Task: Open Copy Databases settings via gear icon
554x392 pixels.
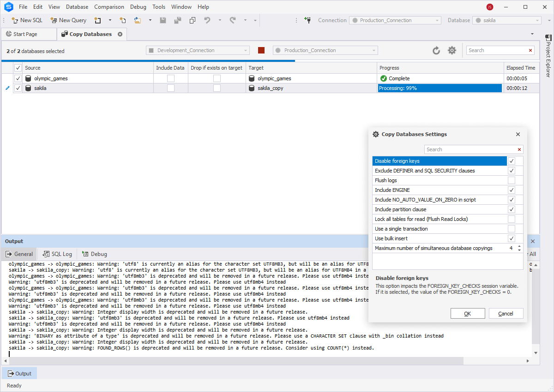Action: [x=452, y=50]
